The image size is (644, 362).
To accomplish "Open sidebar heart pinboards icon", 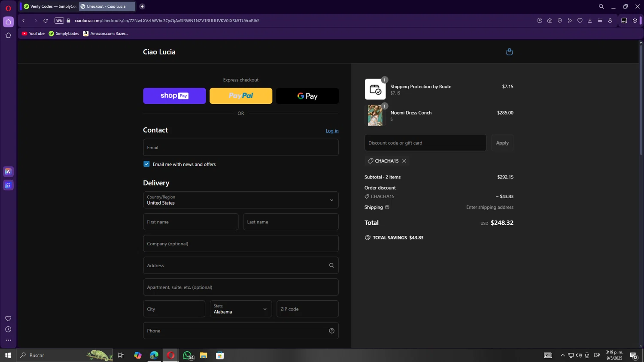I will pos(8,319).
